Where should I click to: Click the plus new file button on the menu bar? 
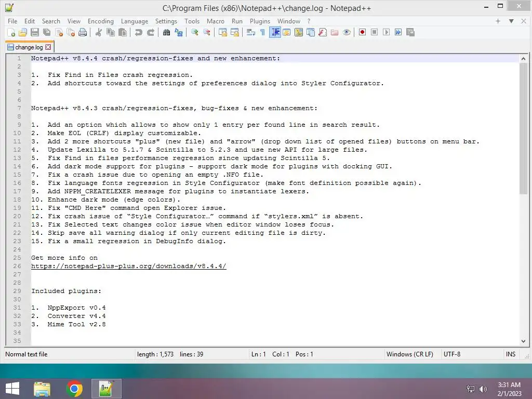498,21
